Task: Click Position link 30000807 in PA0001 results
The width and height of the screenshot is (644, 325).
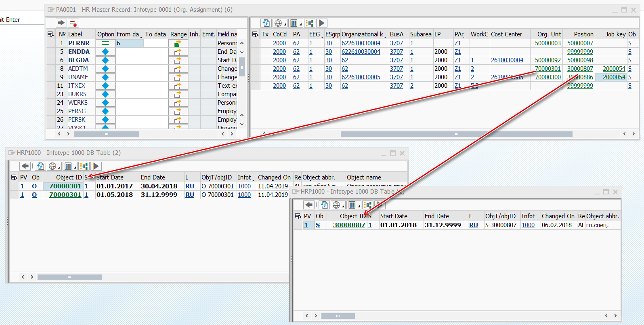Action: tap(580, 69)
